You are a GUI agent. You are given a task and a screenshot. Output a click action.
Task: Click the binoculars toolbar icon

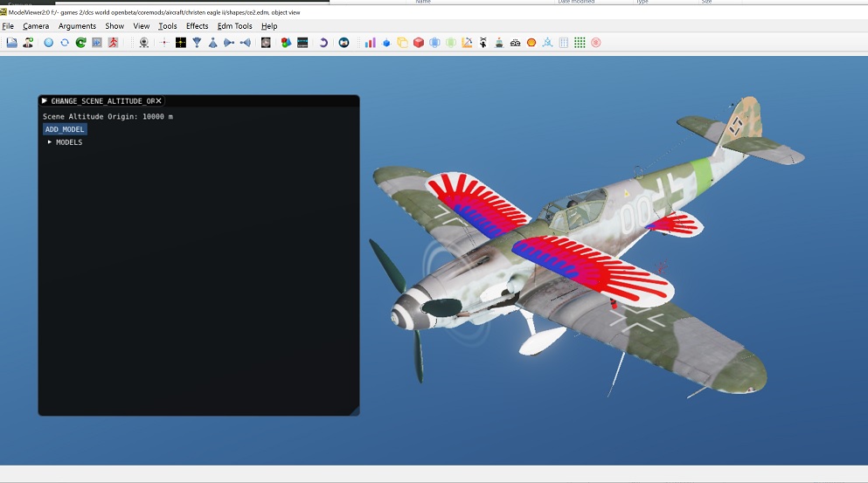point(515,43)
